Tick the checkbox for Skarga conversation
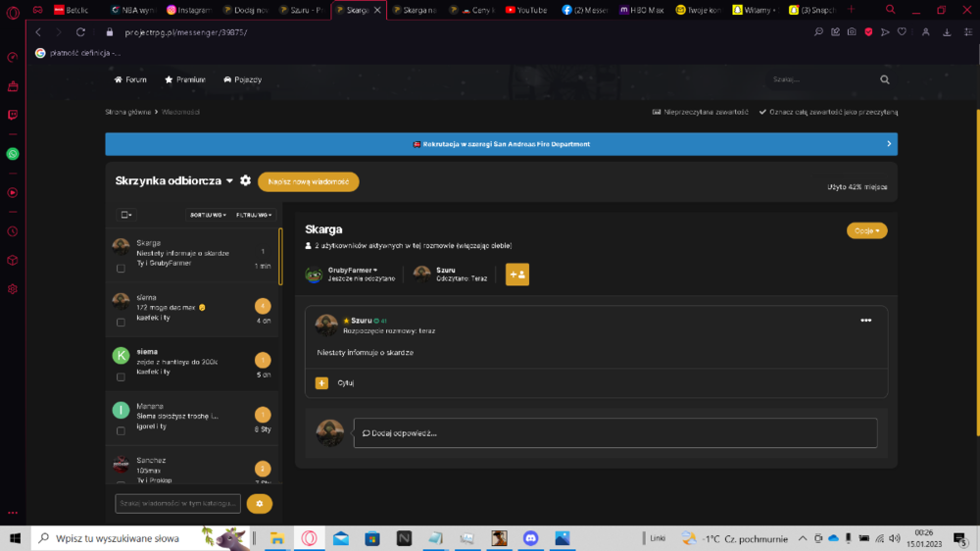980x551 pixels. [x=121, y=269]
